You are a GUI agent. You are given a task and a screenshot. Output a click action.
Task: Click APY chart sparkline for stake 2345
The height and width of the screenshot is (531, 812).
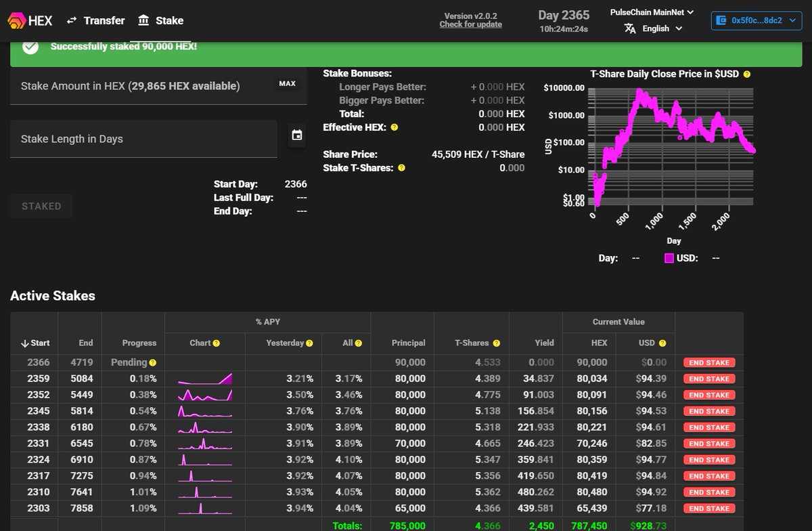(x=205, y=411)
